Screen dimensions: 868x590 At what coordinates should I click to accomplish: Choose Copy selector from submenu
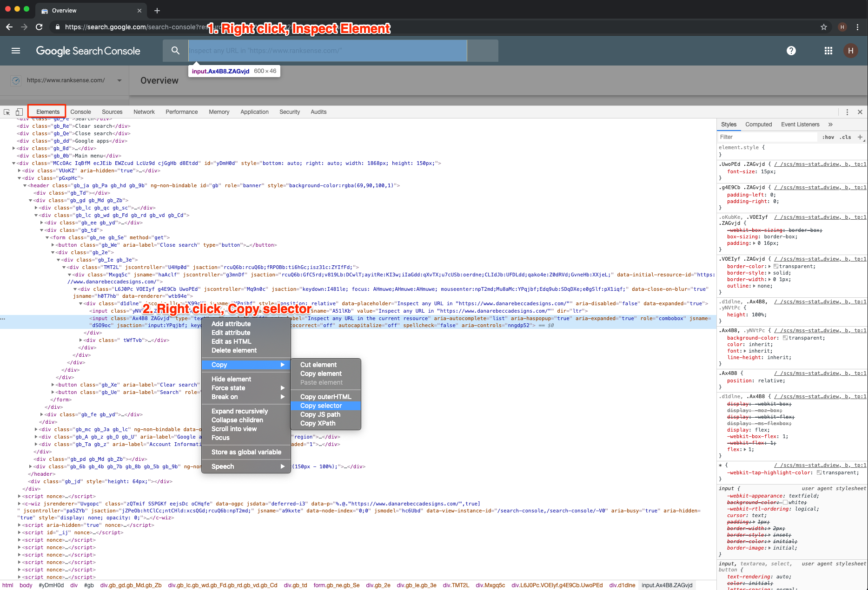[x=321, y=406]
